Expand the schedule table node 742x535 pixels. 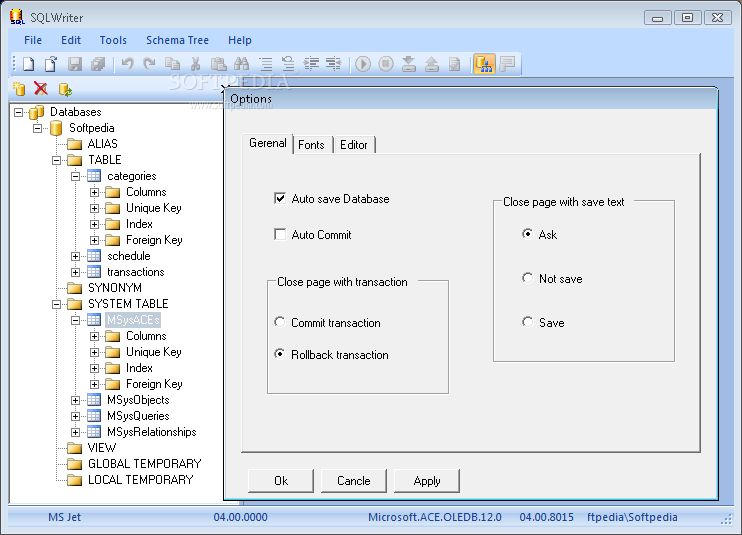click(75, 256)
